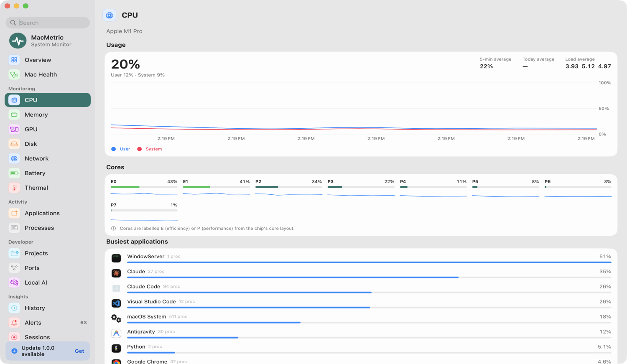This screenshot has width=627, height=364.
Task: Click the WindowServer app icon
Action: click(116, 258)
